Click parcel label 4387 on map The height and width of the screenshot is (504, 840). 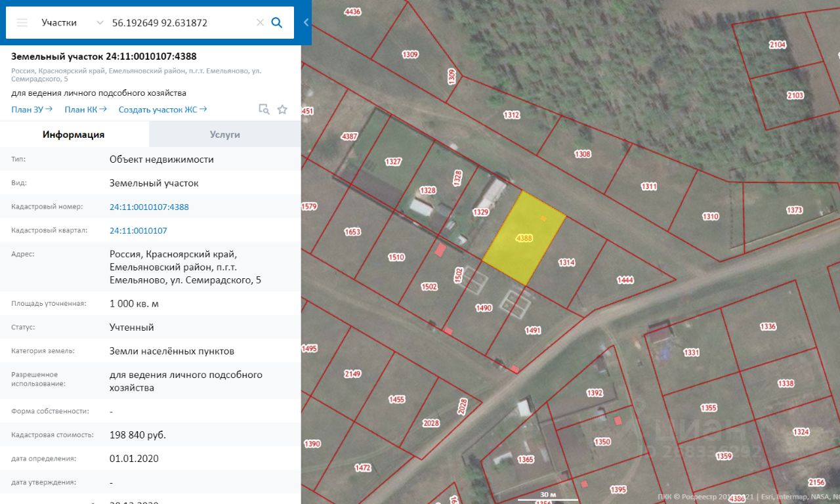coord(350,136)
